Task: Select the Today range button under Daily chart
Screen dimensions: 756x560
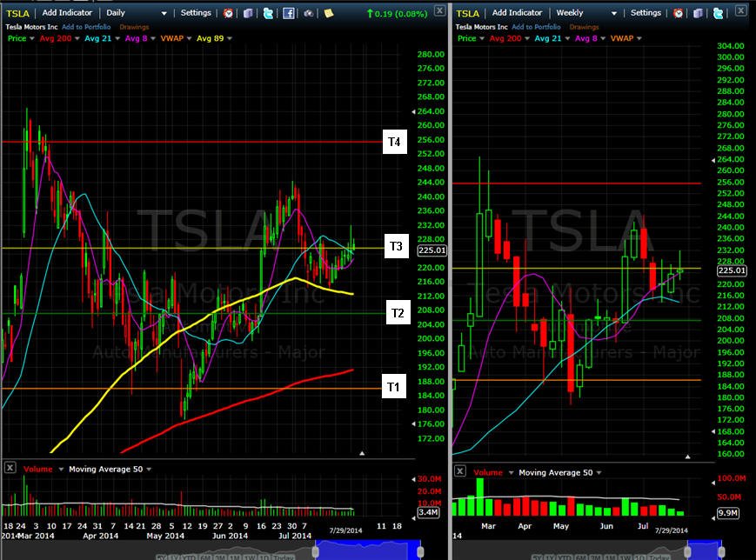Action: [x=283, y=557]
